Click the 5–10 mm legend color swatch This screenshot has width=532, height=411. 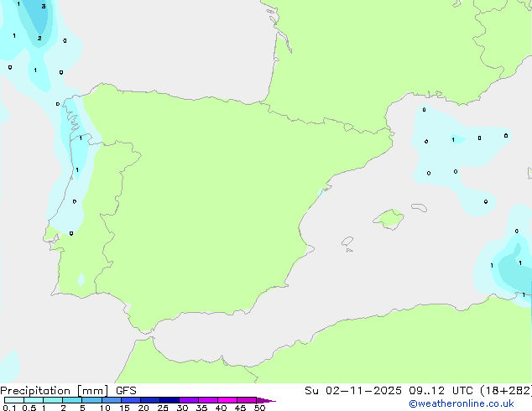point(91,400)
